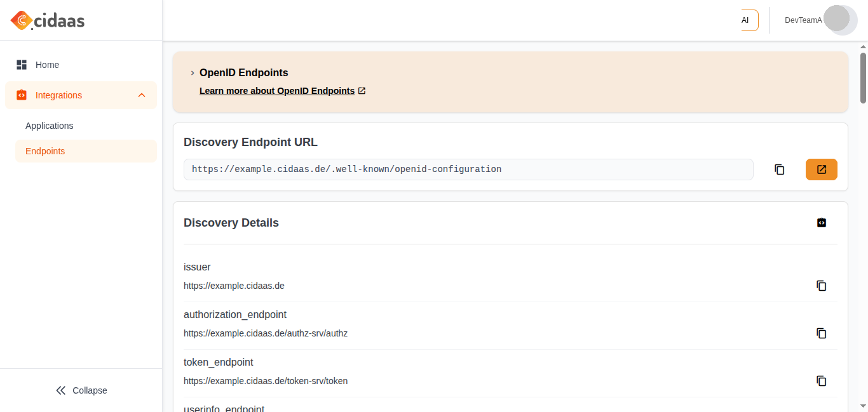Click the OpenID Endpoints heading

coord(244,72)
